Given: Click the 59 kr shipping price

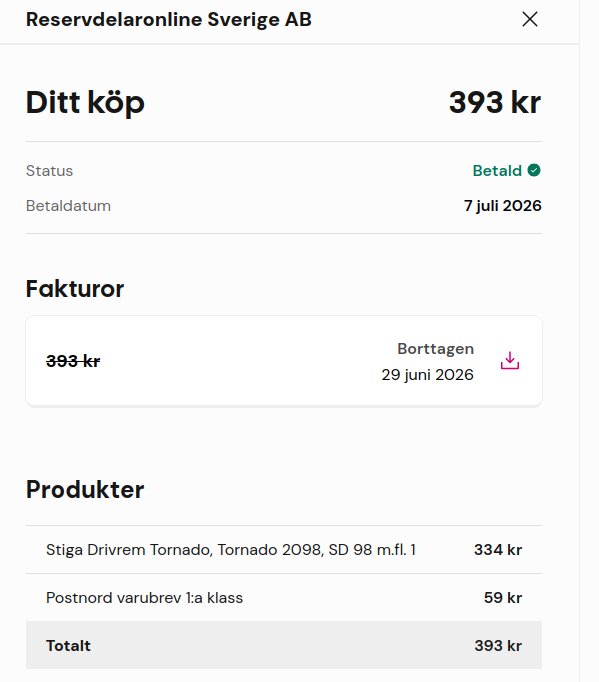Looking at the screenshot, I should (x=503, y=598).
